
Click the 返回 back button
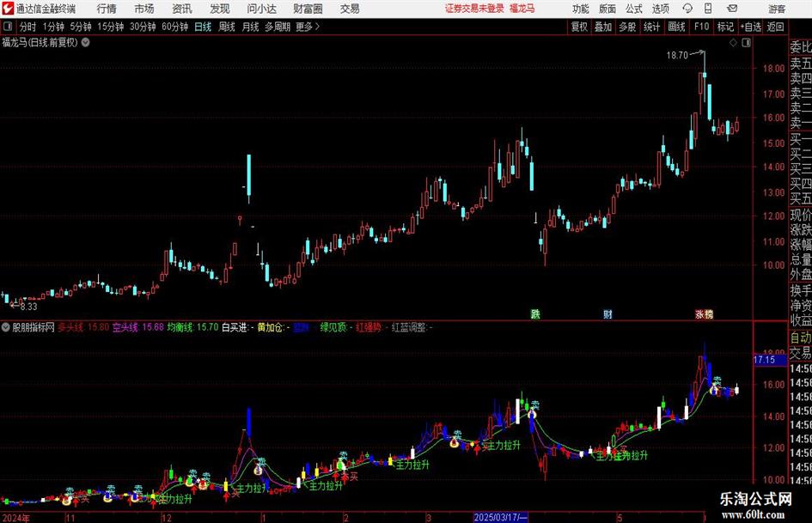[x=775, y=27]
